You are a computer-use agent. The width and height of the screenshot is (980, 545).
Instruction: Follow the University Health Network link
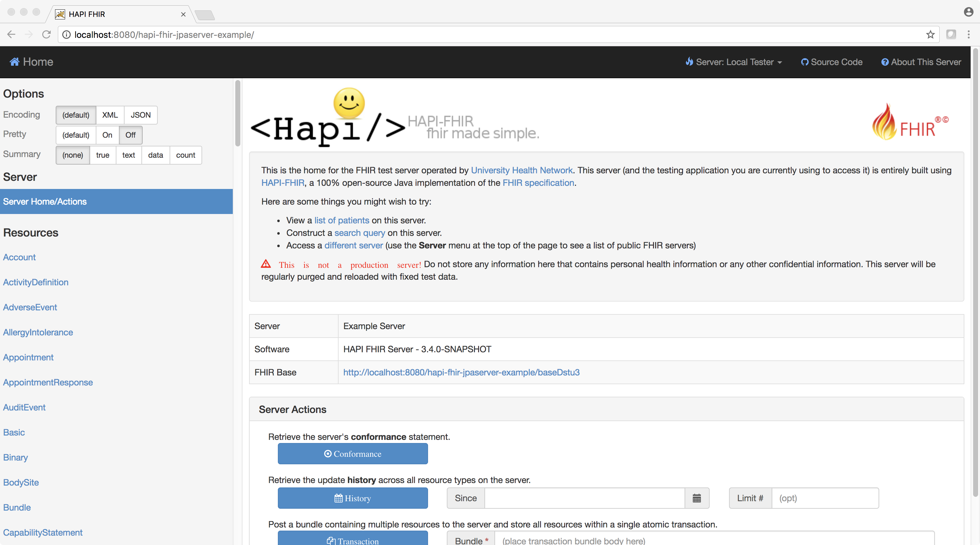click(x=522, y=171)
